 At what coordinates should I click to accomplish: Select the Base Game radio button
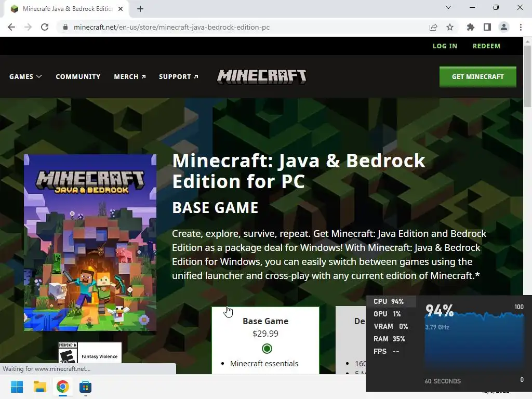tap(267, 349)
